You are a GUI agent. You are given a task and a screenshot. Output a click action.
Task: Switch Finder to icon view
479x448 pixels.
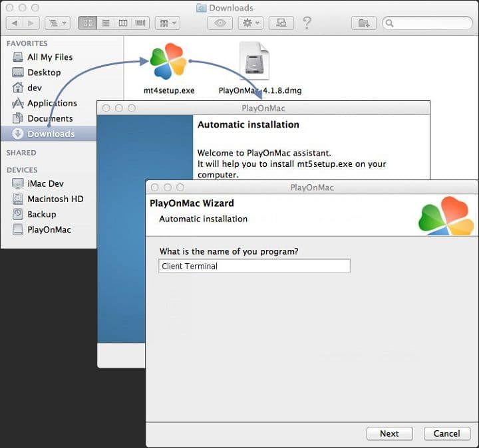click(x=87, y=23)
